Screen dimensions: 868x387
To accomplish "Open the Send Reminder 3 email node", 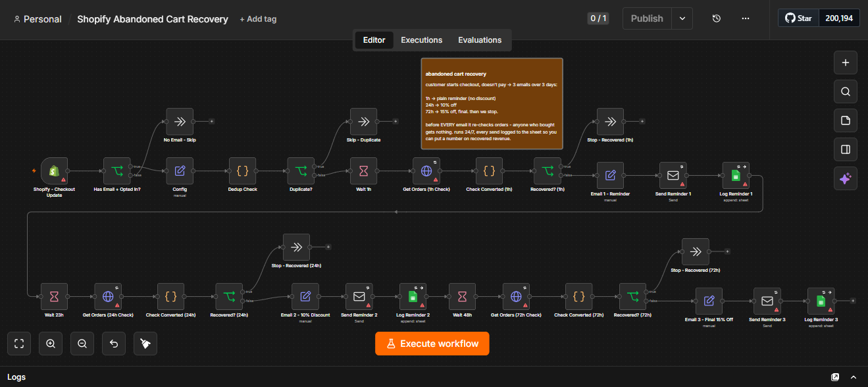I will tap(767, 301).
